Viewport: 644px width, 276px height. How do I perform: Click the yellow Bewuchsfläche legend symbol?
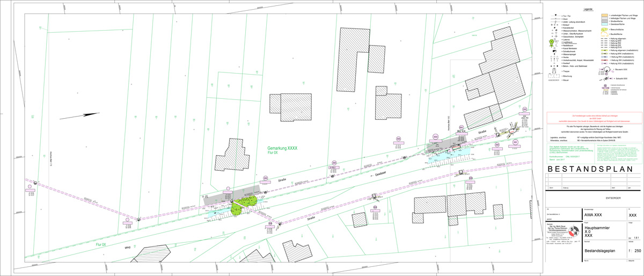point(604,30)
